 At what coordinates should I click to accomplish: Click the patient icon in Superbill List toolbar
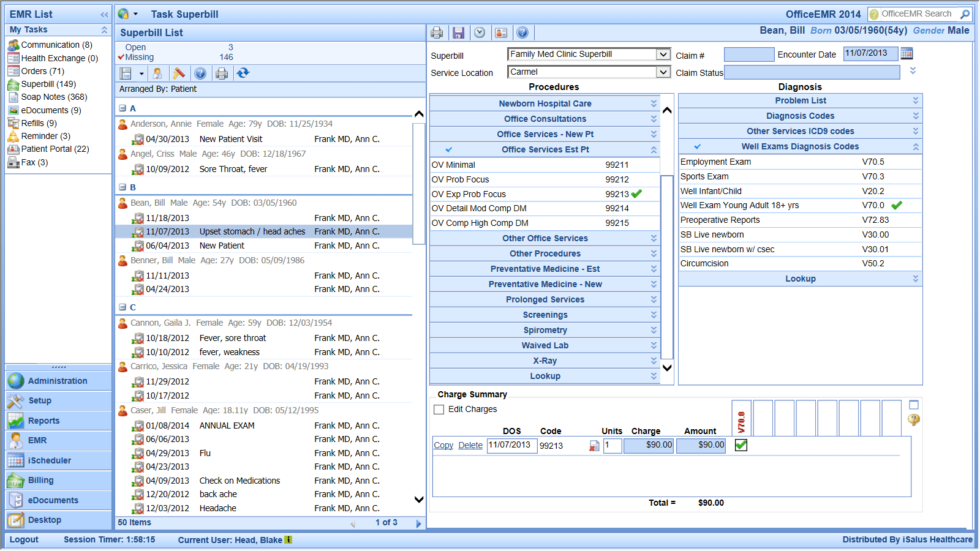coord(157,73)
